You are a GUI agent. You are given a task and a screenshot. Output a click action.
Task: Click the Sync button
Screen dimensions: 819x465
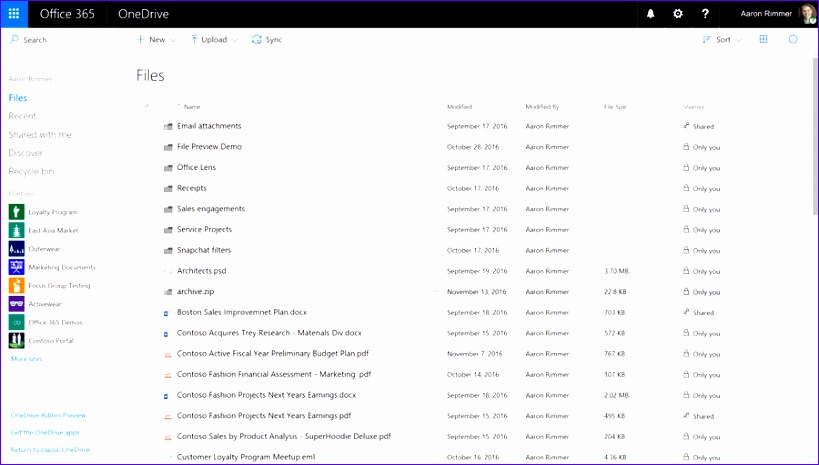coord(266,40)
